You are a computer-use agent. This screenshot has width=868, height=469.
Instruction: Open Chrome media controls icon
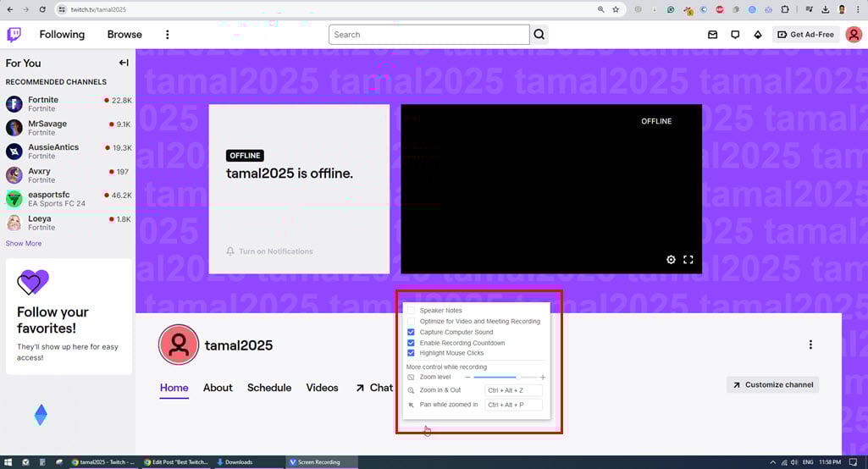tap(810, 9)
